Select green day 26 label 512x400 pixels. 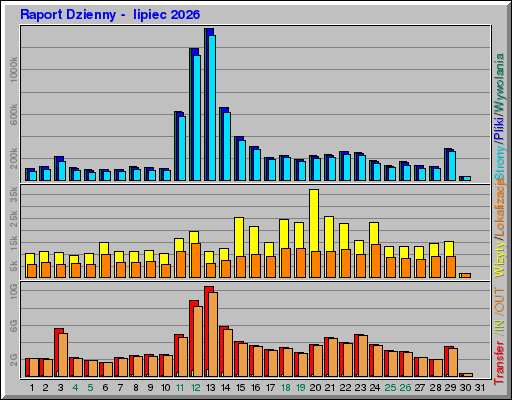click(x=405, y=388)
